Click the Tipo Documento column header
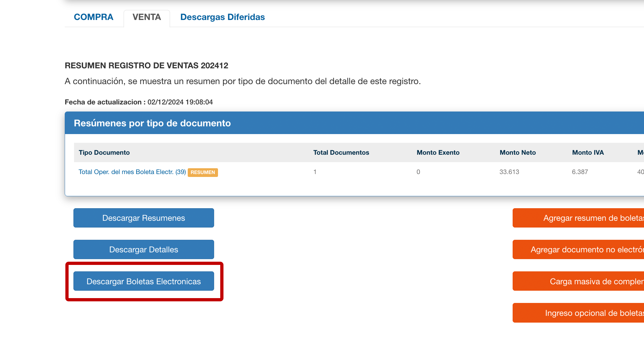This screenshot has width=644, height=350. coord(104,152)
